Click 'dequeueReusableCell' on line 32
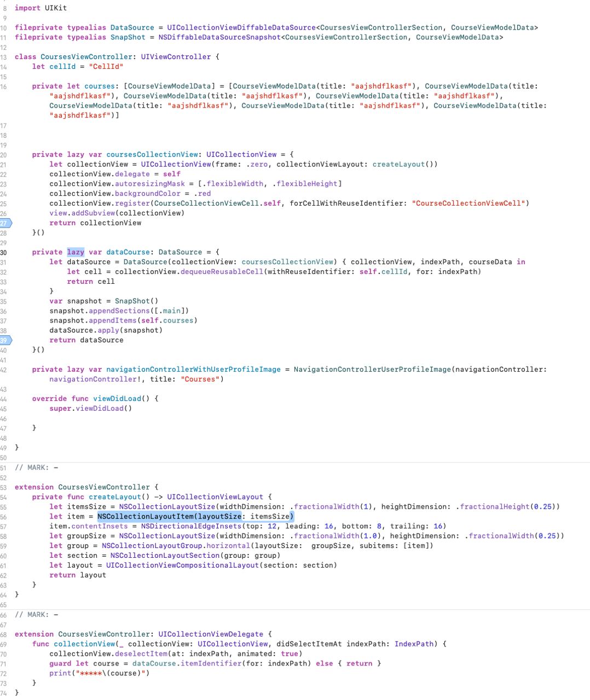 pos(222,272)
